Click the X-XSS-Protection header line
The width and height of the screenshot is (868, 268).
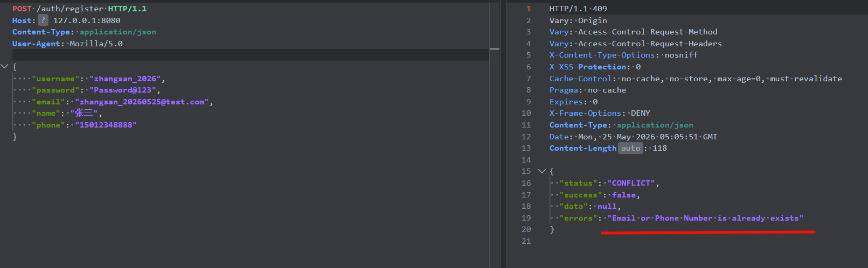pos(595,67)
